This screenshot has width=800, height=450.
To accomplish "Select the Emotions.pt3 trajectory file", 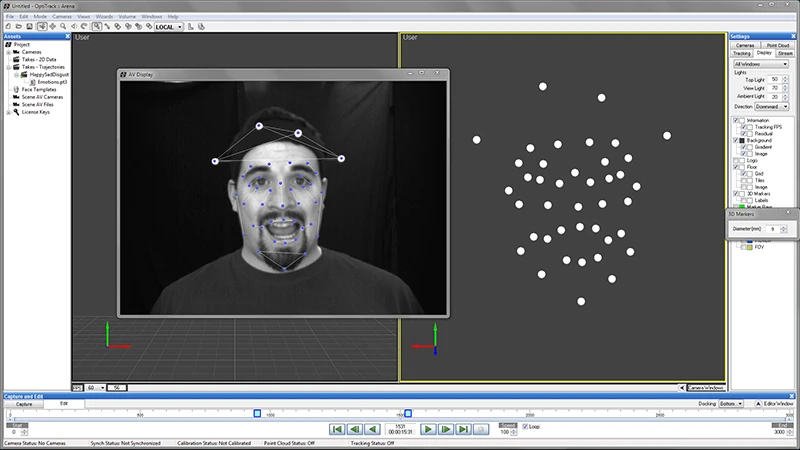I will 51,81.
